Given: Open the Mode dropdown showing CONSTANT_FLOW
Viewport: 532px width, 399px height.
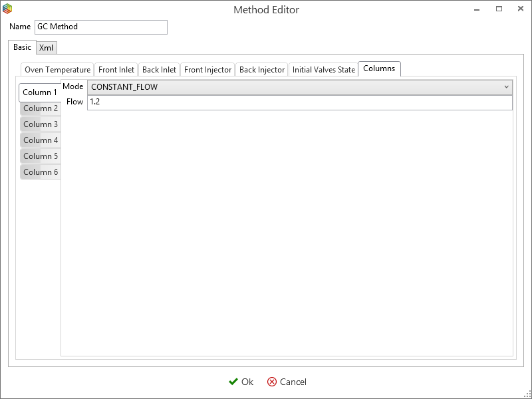Looking at the screenshot, I should coord(299,87).
